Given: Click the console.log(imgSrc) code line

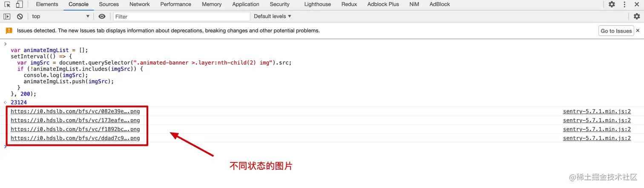Looking at the screenshot, I should 56,75.
